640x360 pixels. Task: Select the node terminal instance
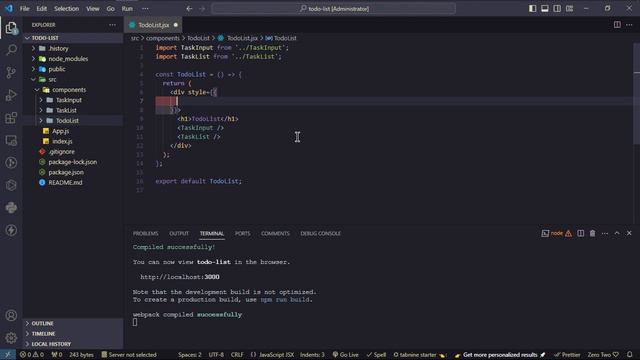click(x=557, y=233)
